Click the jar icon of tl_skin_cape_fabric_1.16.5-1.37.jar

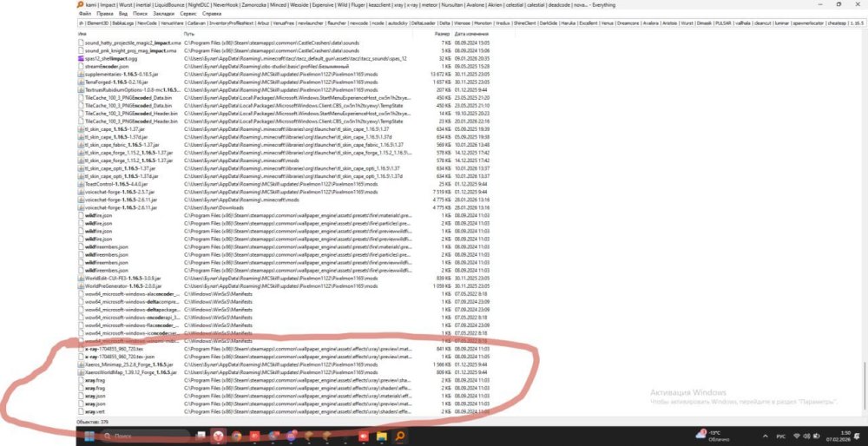tap(81, 144)
